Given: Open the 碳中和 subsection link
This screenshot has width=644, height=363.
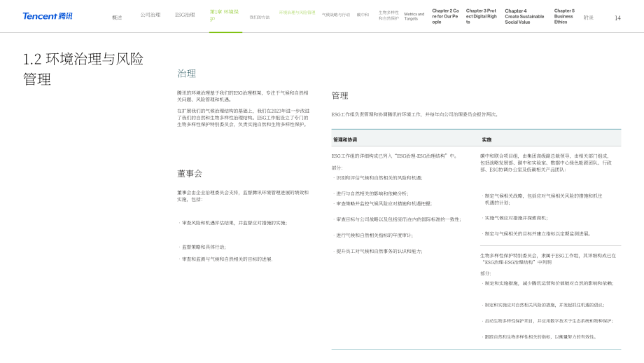Looking at the screenshot, I should [363, 15].
